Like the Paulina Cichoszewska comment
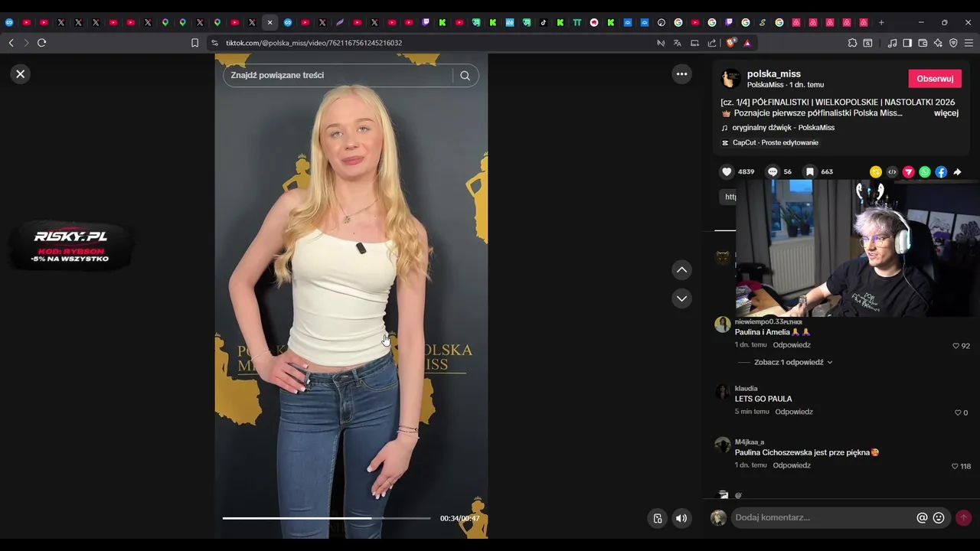This screenshot has height=551, width=980. (955, 466)
